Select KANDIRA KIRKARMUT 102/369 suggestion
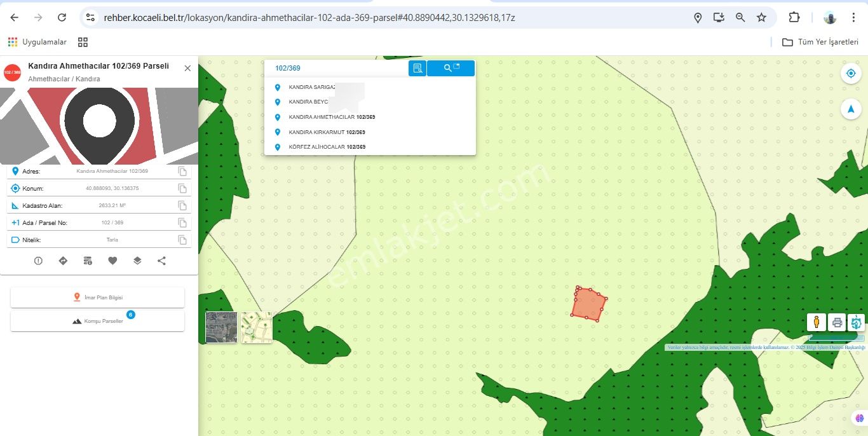The image size is (868, 436). pyautogui.click(x=327, y=132)
